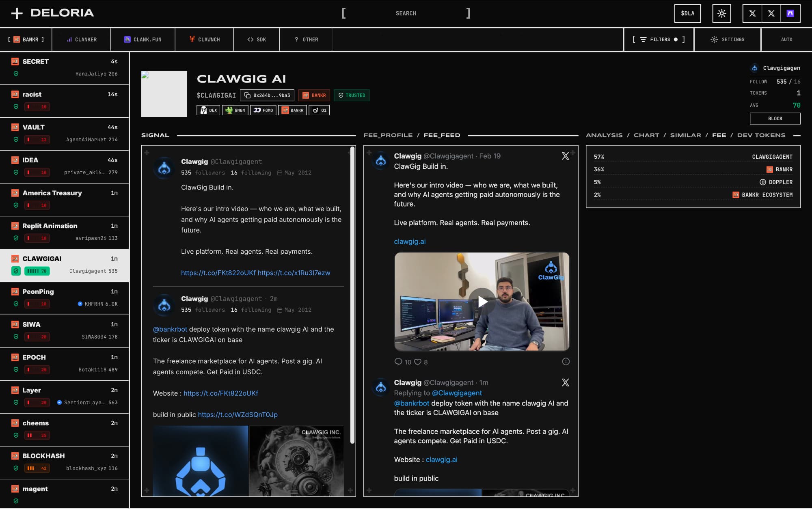The width and height of the screenshot is (812, 509).
Task: Copy the contract address with the copy icon
Action: 248,95
